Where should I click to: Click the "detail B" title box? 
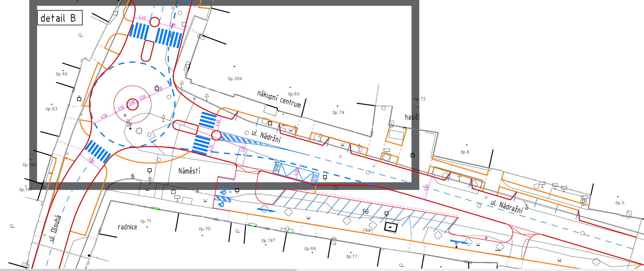coord(60,18)
